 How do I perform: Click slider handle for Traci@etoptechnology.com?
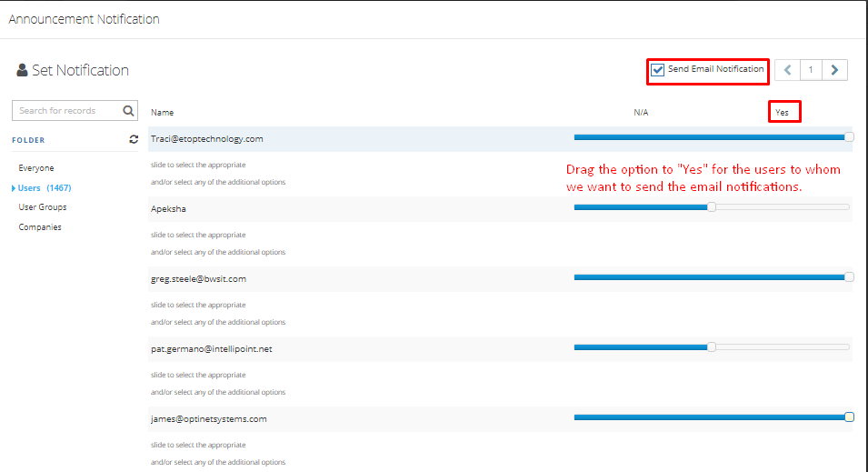tap(849, 136)
